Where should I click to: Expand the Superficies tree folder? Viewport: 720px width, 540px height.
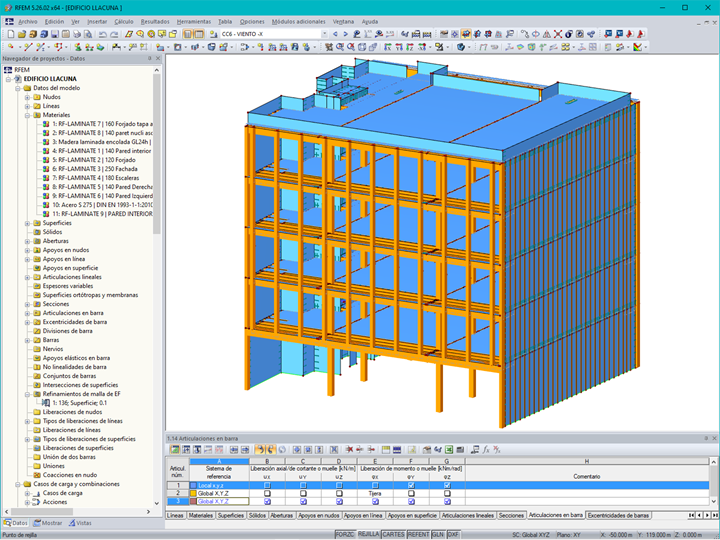27,223
